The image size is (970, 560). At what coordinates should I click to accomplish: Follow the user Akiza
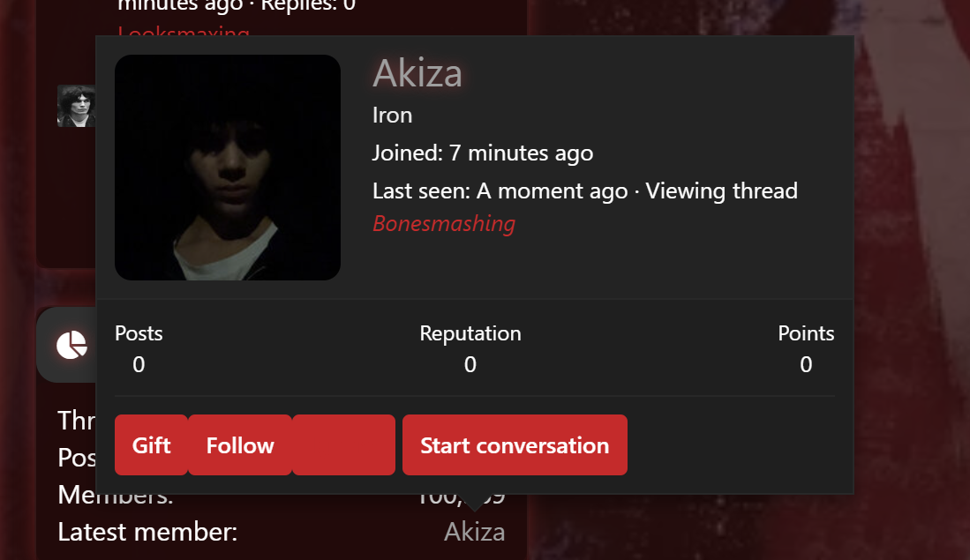click(240, 445)
